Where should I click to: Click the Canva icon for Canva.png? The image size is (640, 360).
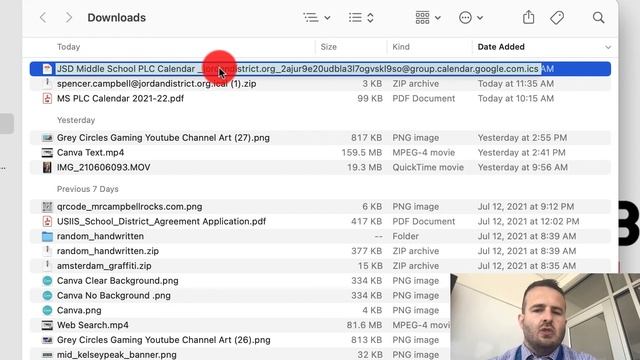[47, 310]
